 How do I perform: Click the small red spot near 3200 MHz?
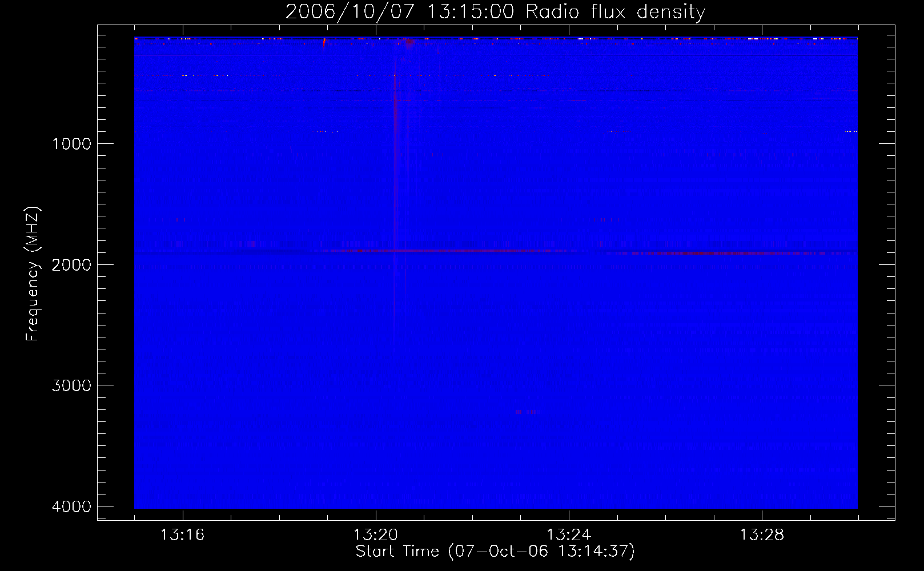click(527, 412)
